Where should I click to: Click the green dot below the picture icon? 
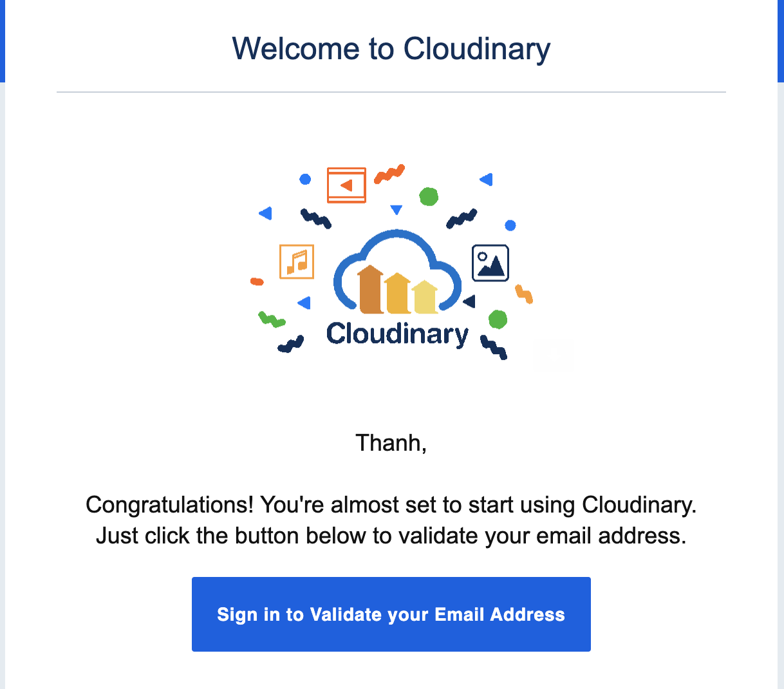pos(498,319)
